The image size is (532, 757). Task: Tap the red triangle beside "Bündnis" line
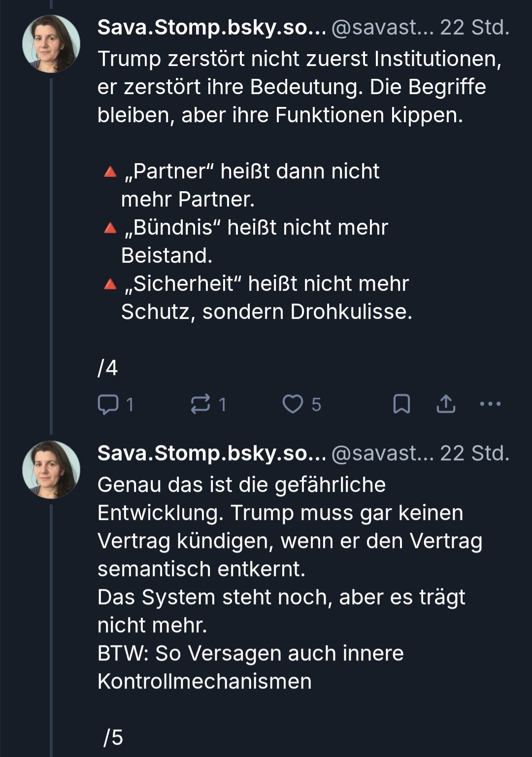click(x=110, y=228)
